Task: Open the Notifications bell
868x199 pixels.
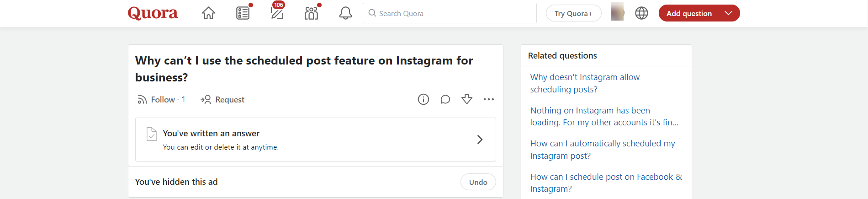Action: click(345, 13)
